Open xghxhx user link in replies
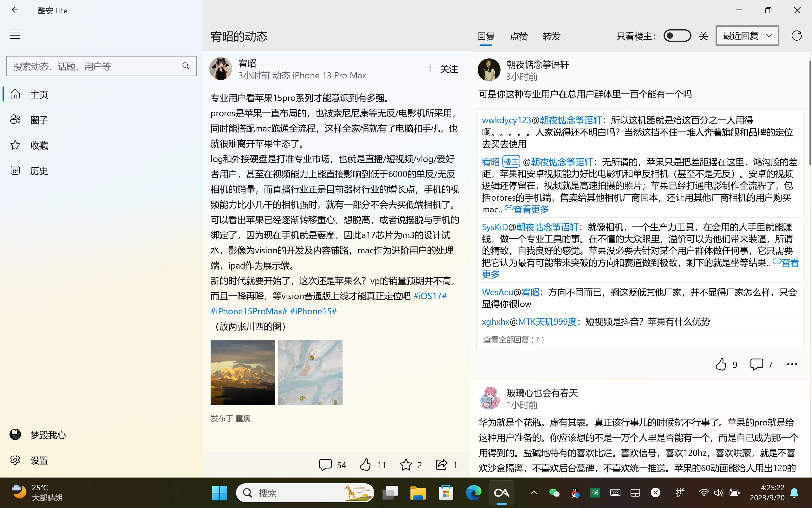The image size is (812, 508). 495,322
